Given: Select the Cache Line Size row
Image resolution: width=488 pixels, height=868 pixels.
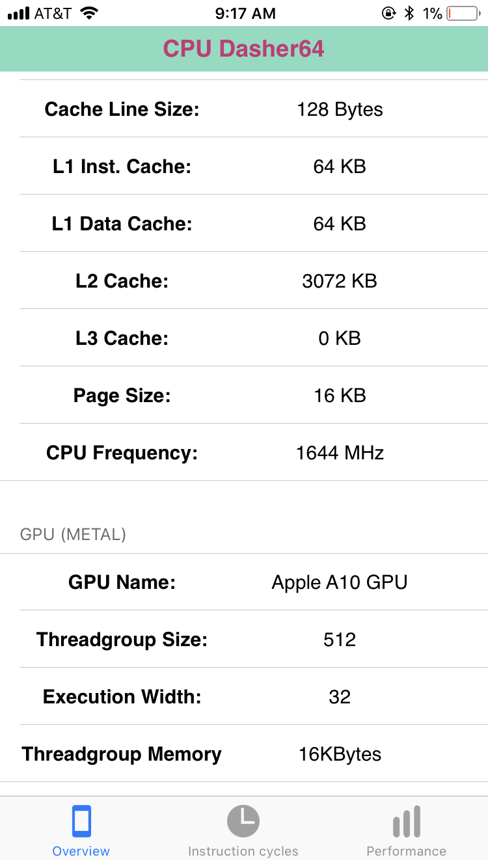Looking at the screenshot, I should (x=244, y=109).
